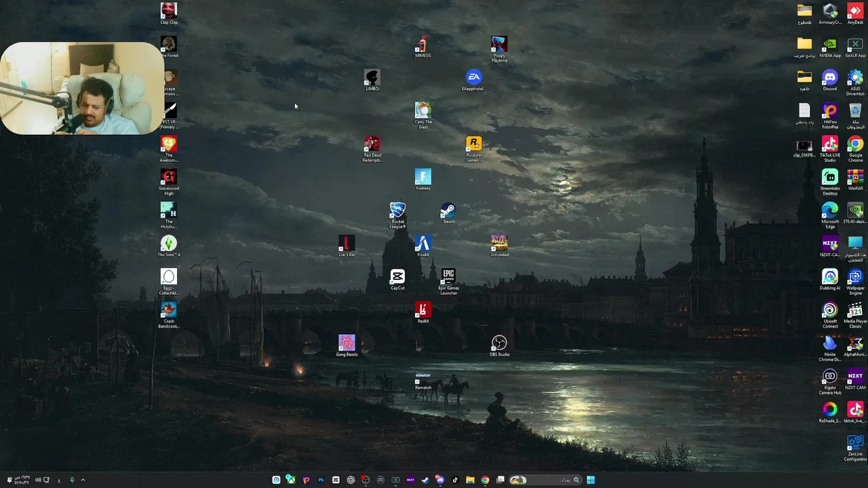Open the Eggs Collectible icon
The image size is (868, 488).
coord(169,281)
